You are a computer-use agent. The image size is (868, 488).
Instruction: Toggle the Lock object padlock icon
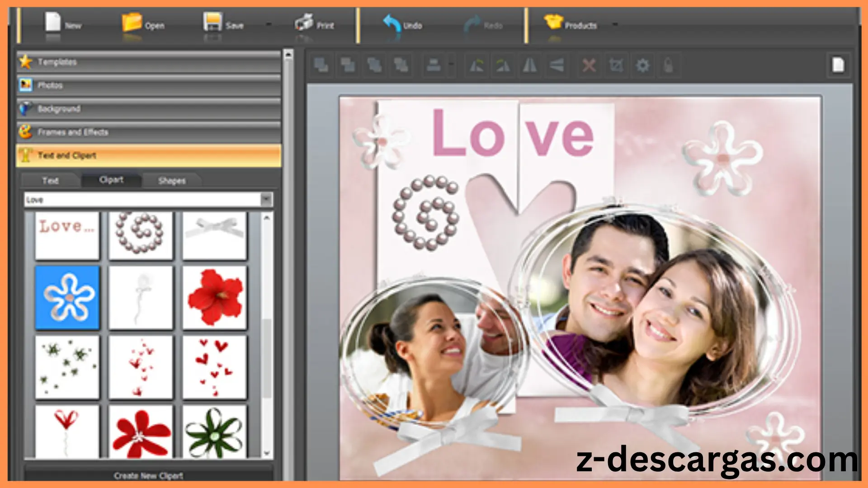(669, 66)
